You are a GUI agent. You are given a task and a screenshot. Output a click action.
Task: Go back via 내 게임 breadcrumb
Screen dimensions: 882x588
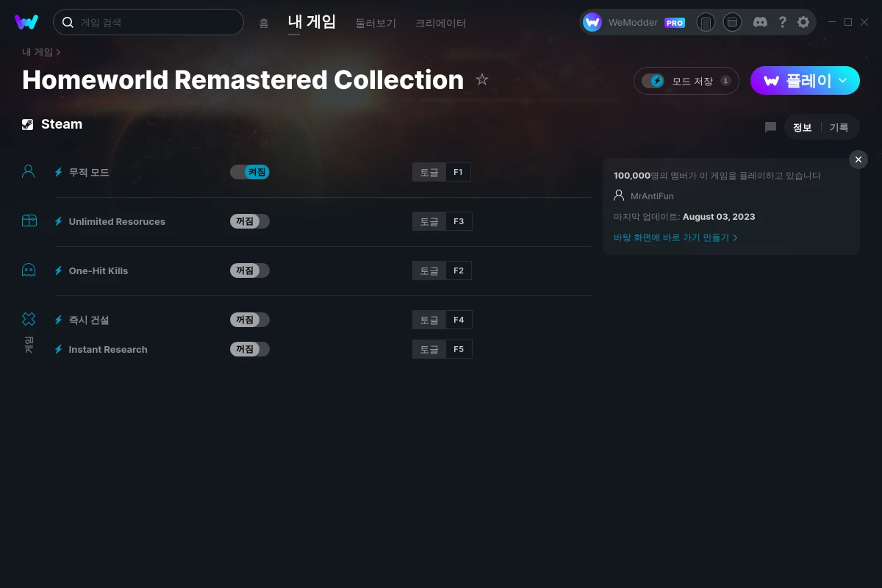click(x=37, y=52)
